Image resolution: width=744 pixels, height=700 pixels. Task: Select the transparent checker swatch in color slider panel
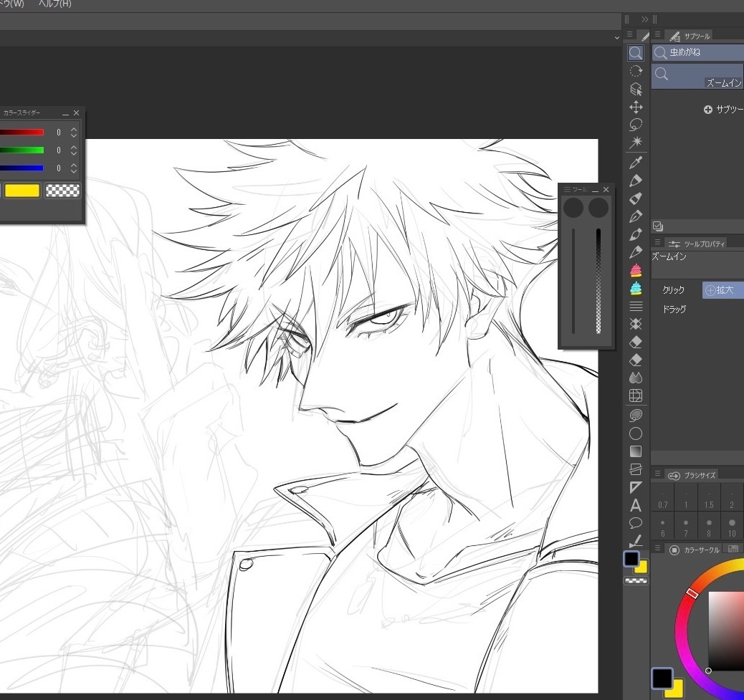62,191
